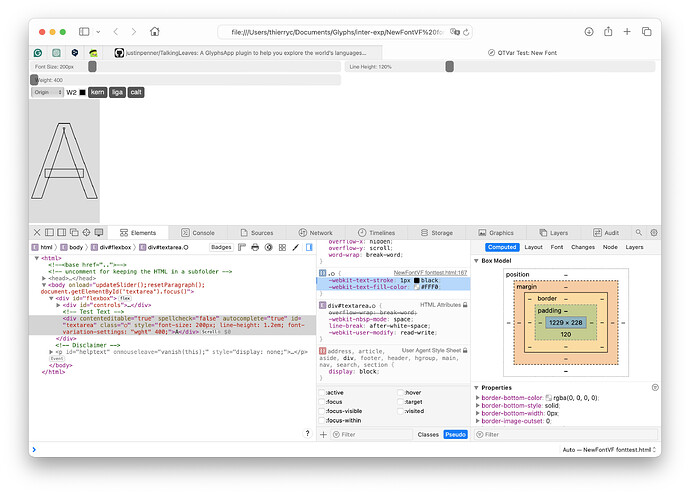690x495 pixels.
Task: Switch to the Network tab
Action: tap(316, 233)
